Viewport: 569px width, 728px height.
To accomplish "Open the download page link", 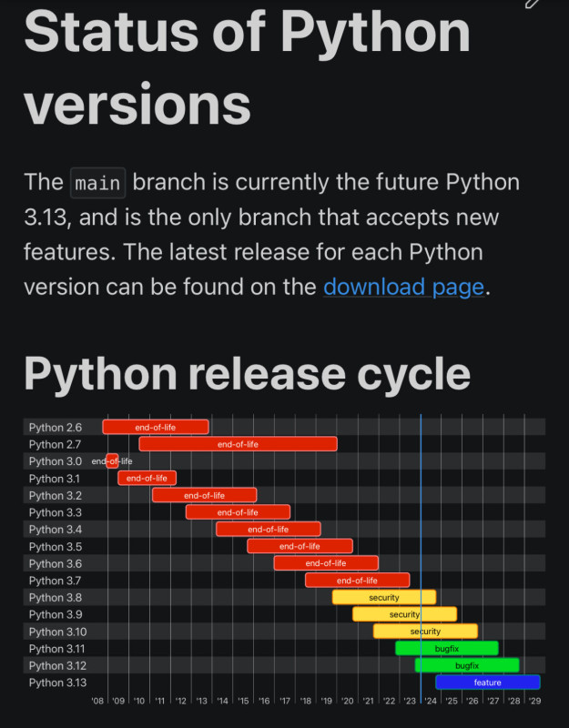I will 403,287.
